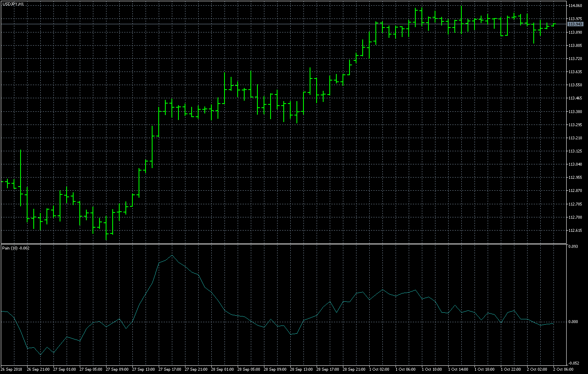588x374 pixels.
Task: Select the 1 Oct 02:00 time label
Action: (379, 369)
